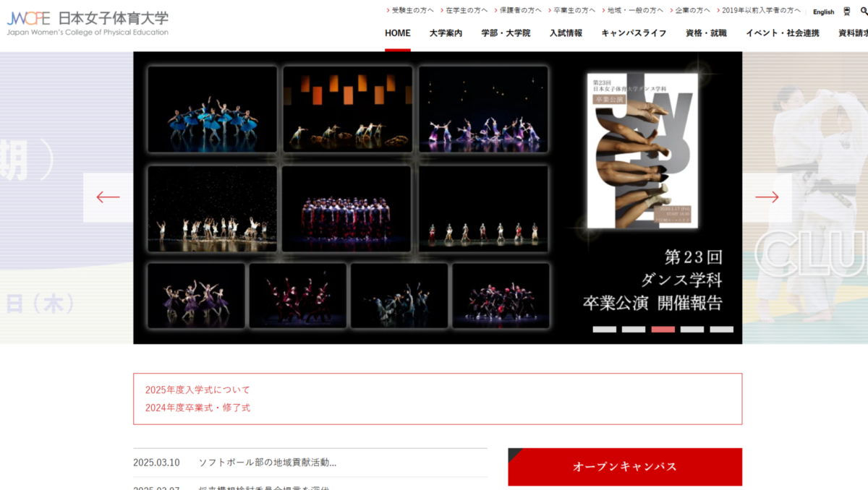Open the 入試情報 menu

click(566, 33)
